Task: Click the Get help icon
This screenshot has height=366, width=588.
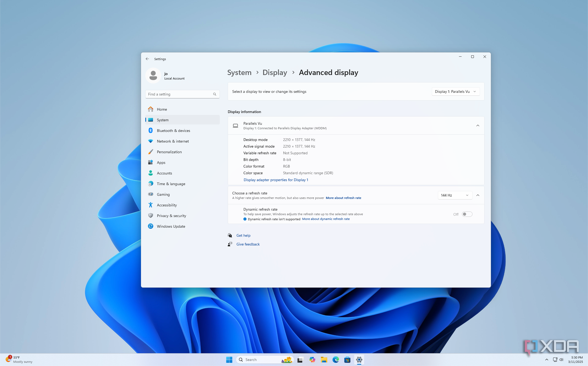Action: (230, 235)
